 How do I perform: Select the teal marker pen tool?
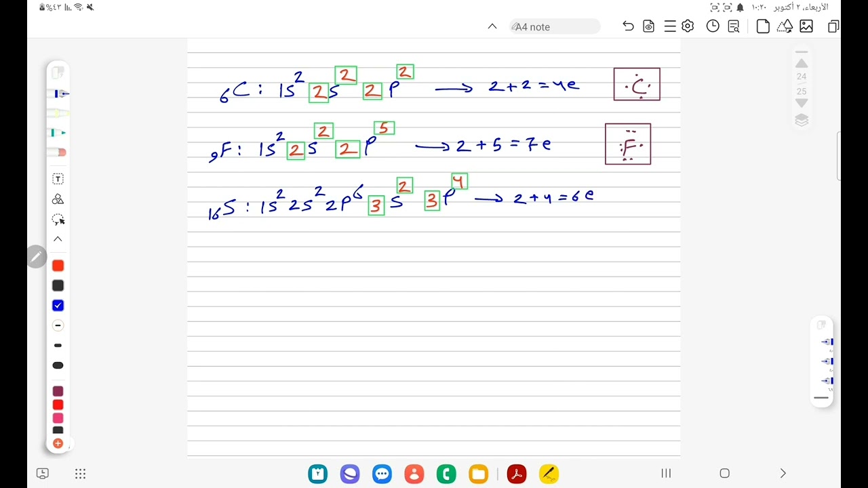coord(58,133)
